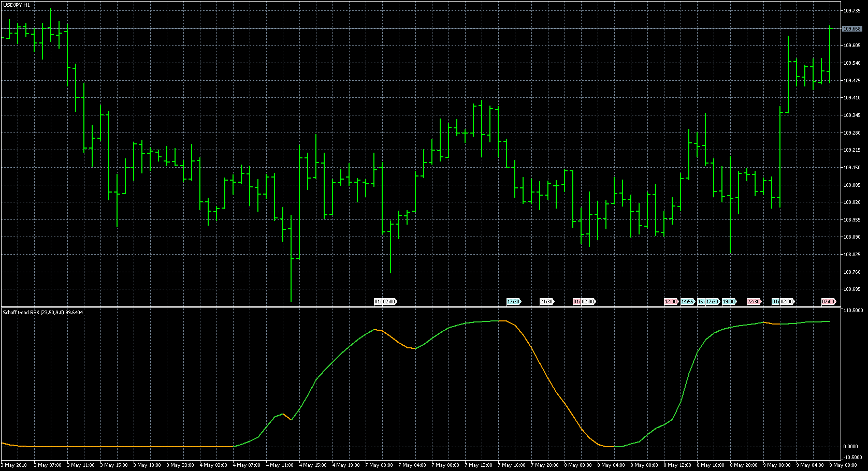
Task: Click the 109.735 price scale label
Action: pyautogui.click(x=852, y=10)
